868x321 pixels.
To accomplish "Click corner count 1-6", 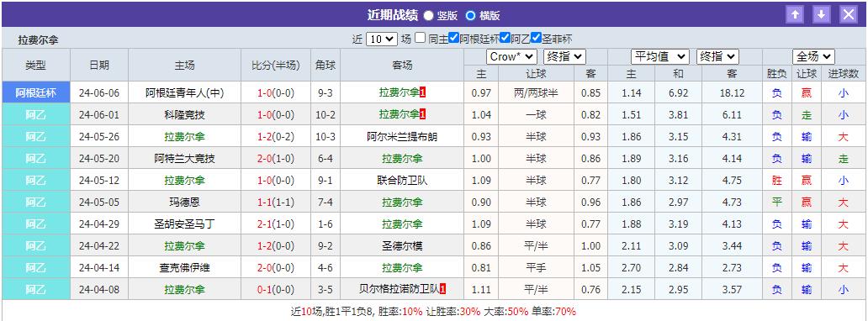I will pos(325,224).
